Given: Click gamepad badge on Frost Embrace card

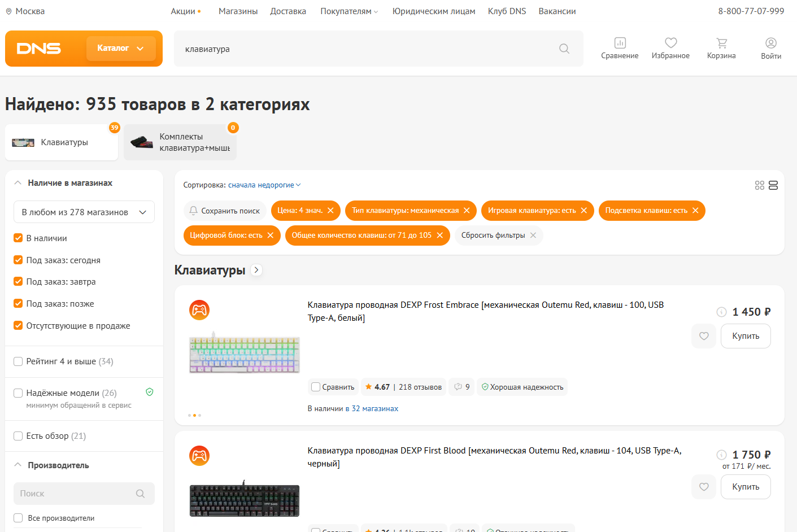Looking at the screenshot, I should [x=199, y=310].
